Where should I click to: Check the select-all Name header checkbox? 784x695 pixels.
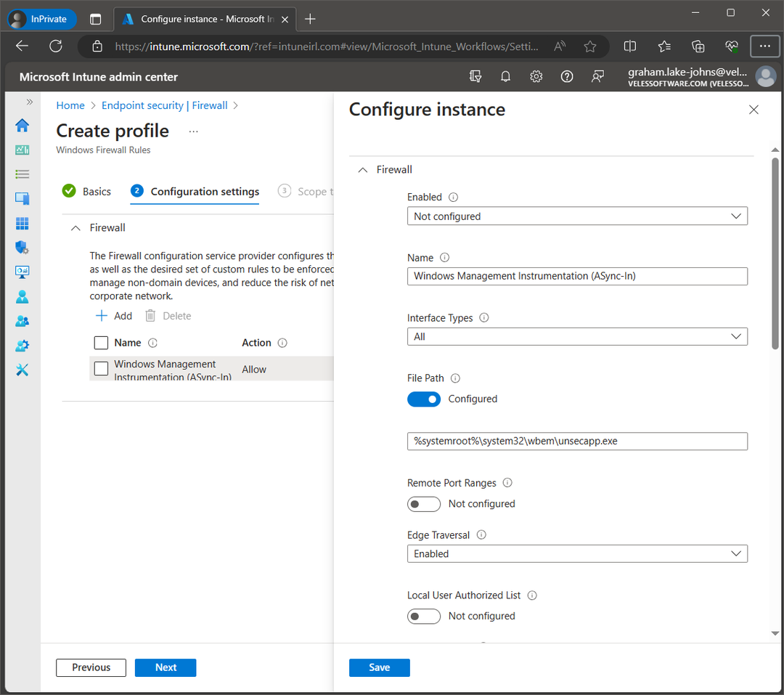101,343
